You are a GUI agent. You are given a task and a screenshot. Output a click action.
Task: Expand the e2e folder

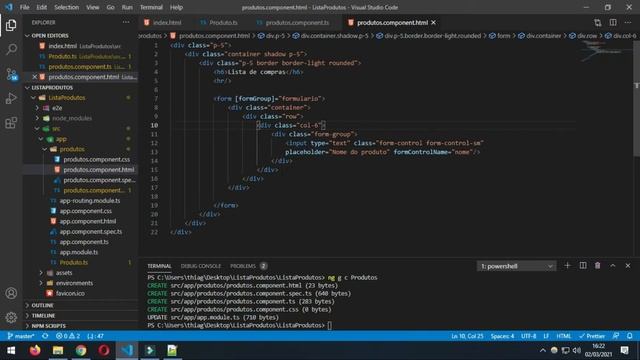37,108
